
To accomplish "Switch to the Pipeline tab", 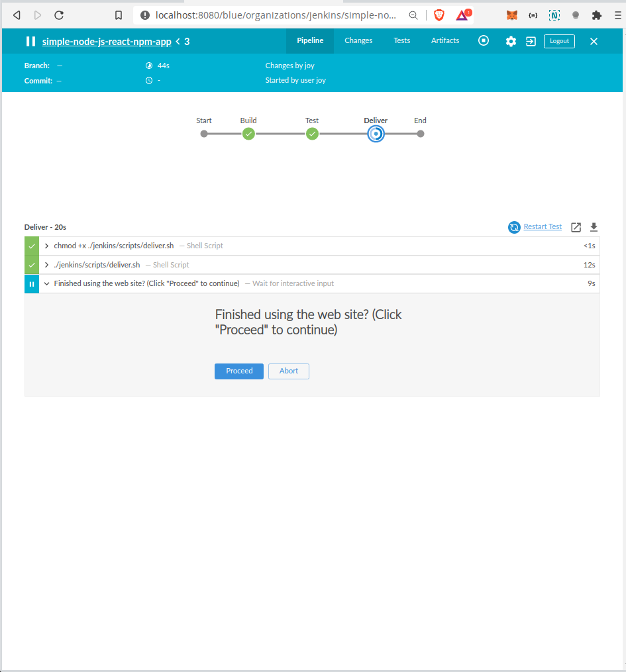I will [310, 40].
